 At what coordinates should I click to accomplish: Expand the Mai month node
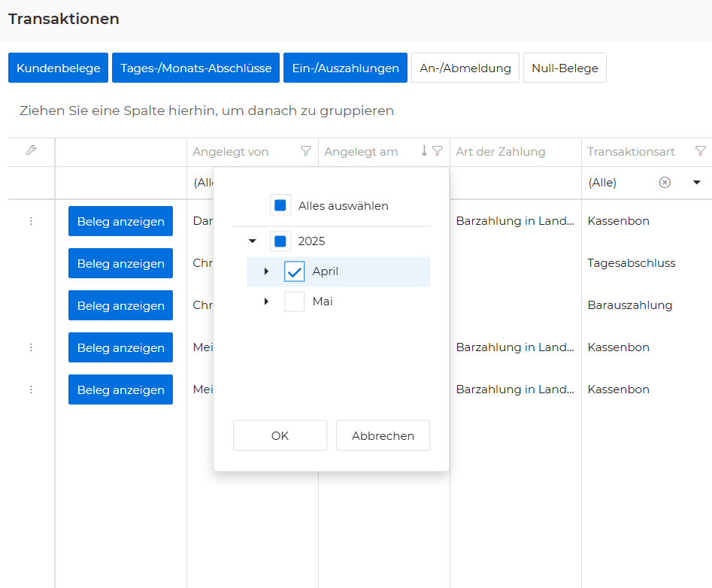[267, 302]
